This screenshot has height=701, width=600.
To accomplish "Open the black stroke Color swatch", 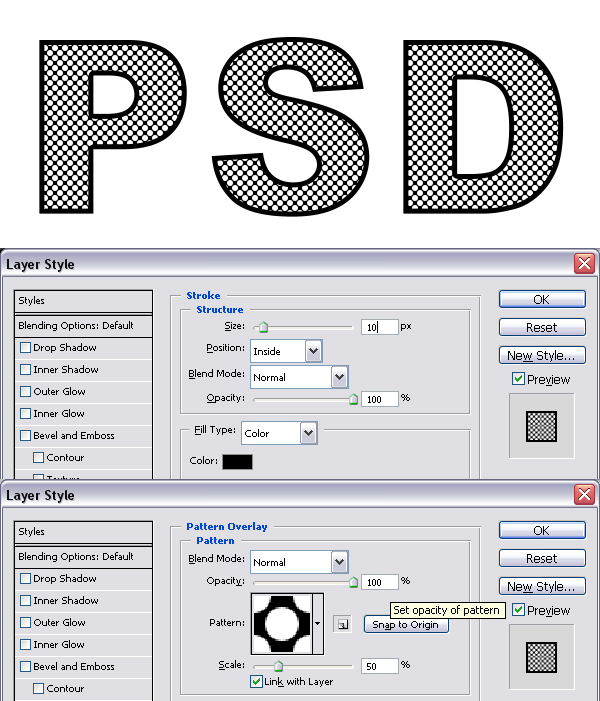I will [237, 462].
